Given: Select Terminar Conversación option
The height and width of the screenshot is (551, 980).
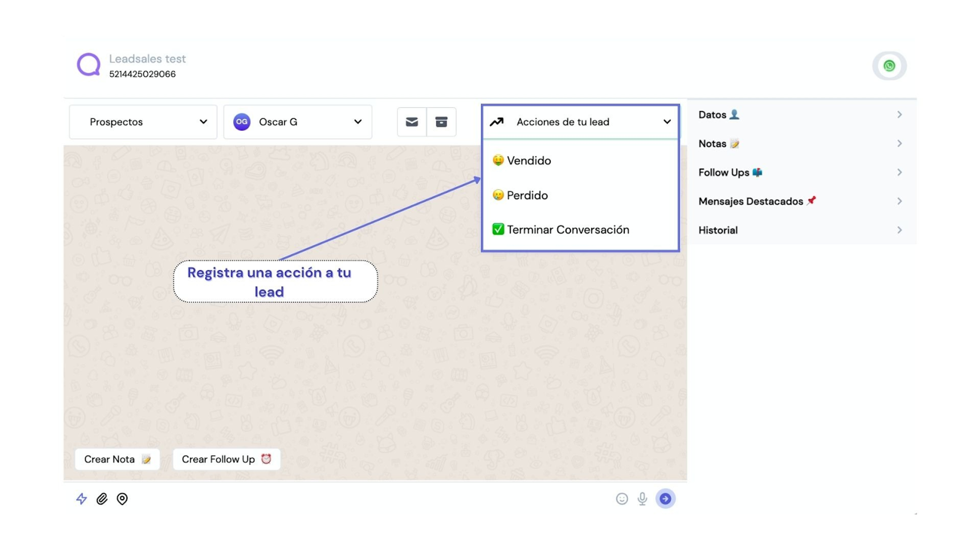Looking at the screenshot, I should (580, 230).
